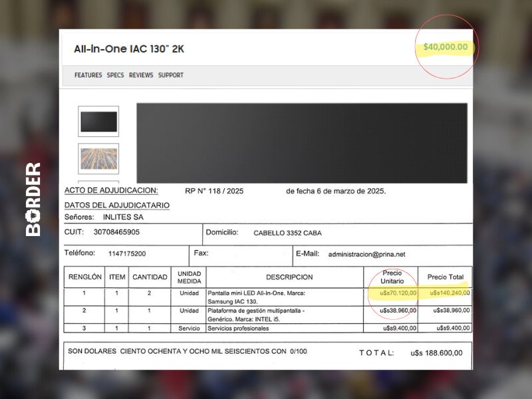Screen dimensions: 532x399
Task: Click the quantity 2 in row 1
Action: coord(149,293)
